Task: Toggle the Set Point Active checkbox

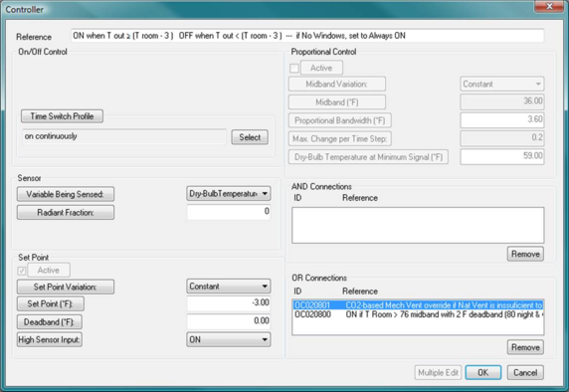Action: click(22, 271)
